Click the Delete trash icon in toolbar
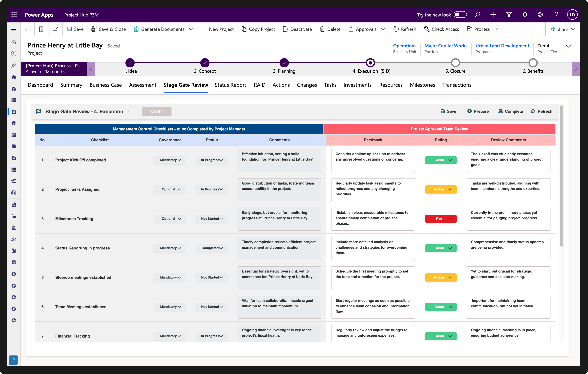This screenshot has height=374, width=588. click(x=322, y=29)
